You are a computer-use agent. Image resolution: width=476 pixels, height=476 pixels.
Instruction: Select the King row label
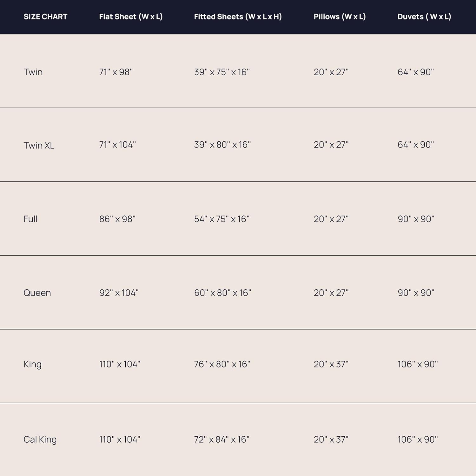[x=32, y=364]
